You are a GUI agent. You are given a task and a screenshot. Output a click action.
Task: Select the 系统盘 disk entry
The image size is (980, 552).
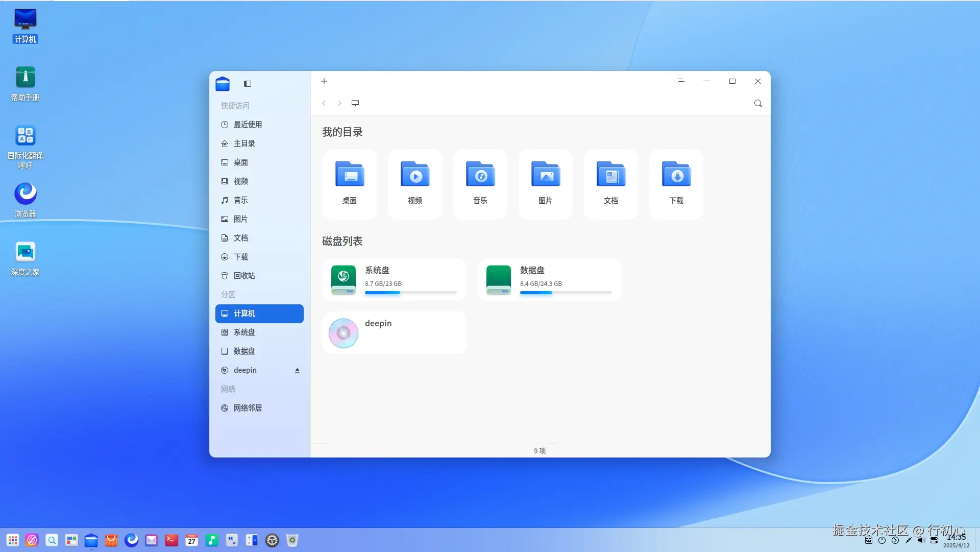pos(394,279)
